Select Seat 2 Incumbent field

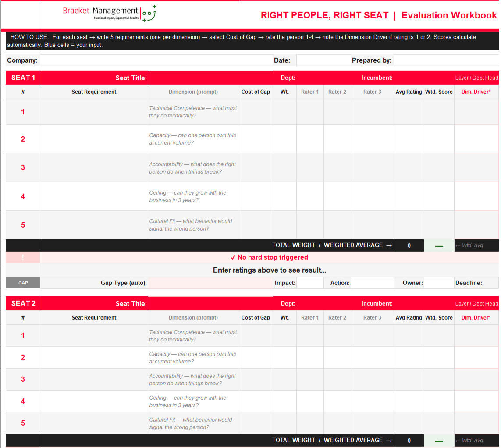[x=377, y=304]
